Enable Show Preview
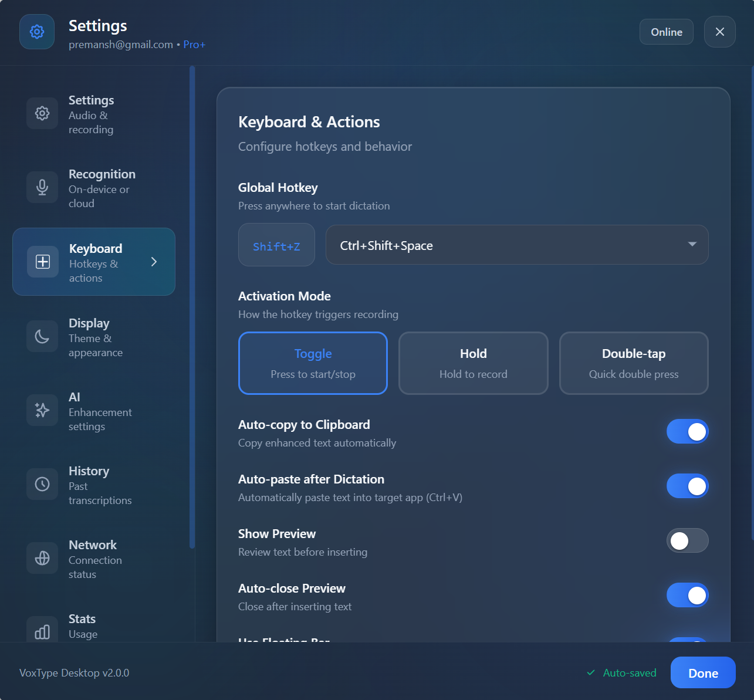Viewport: 754px width, 700px height. click(687, 540)
